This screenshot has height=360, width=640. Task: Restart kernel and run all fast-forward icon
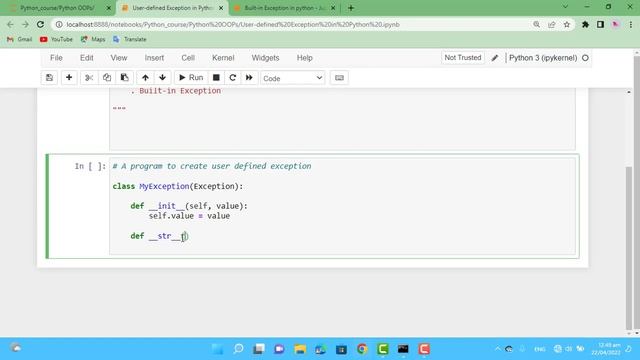[249, 78]
